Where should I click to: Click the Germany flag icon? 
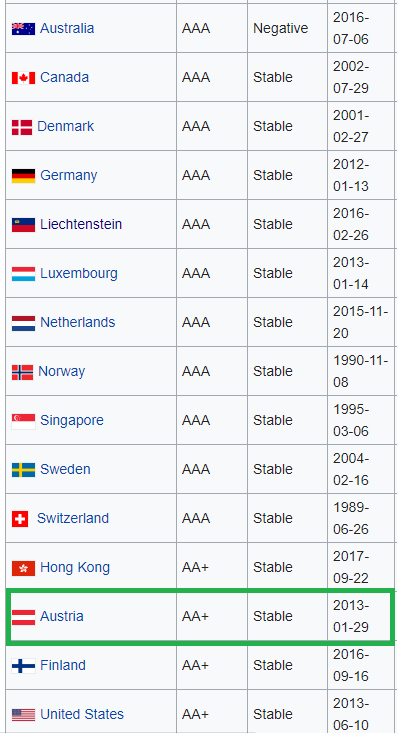tap(23, 176)
